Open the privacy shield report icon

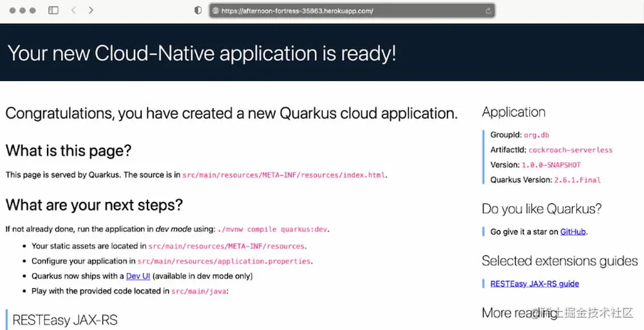click(x=198, y=11)
